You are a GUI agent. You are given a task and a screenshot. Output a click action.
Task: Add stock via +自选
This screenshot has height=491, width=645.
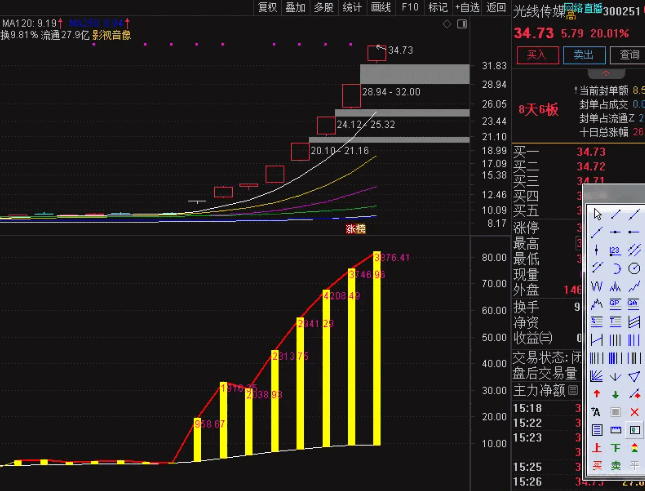pos(467,7)
